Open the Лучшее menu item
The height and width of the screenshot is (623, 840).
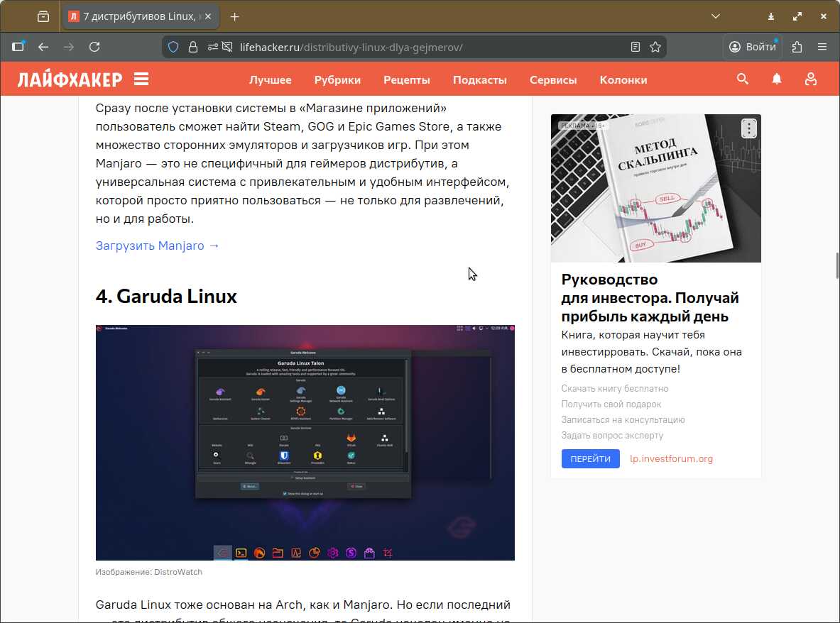[x=270, y=79]
